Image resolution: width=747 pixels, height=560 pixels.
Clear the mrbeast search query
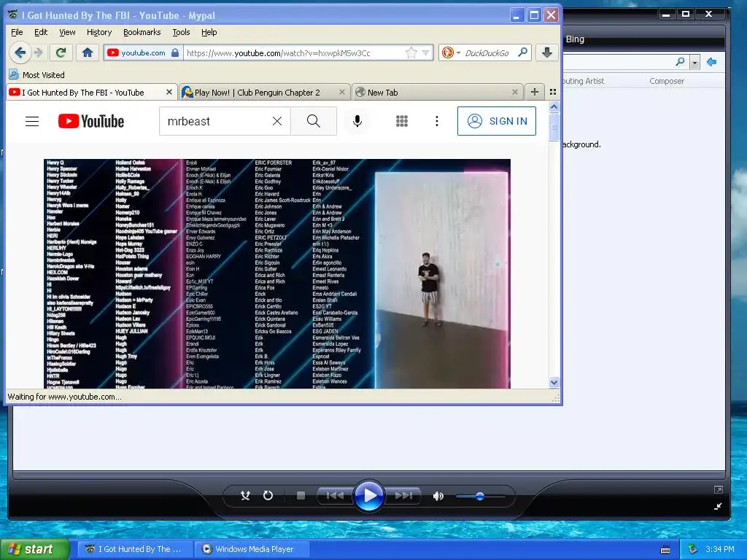[276, 121]
